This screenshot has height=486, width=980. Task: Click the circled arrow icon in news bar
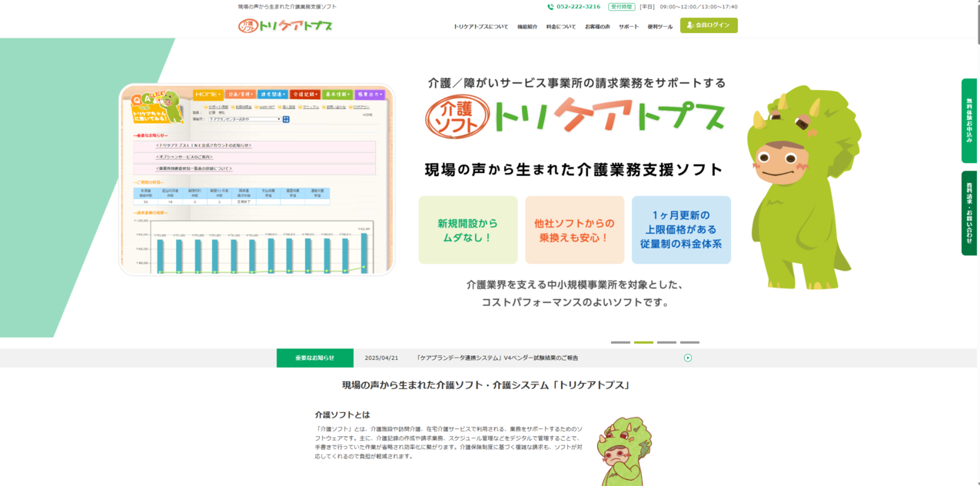tap(688, 358)
